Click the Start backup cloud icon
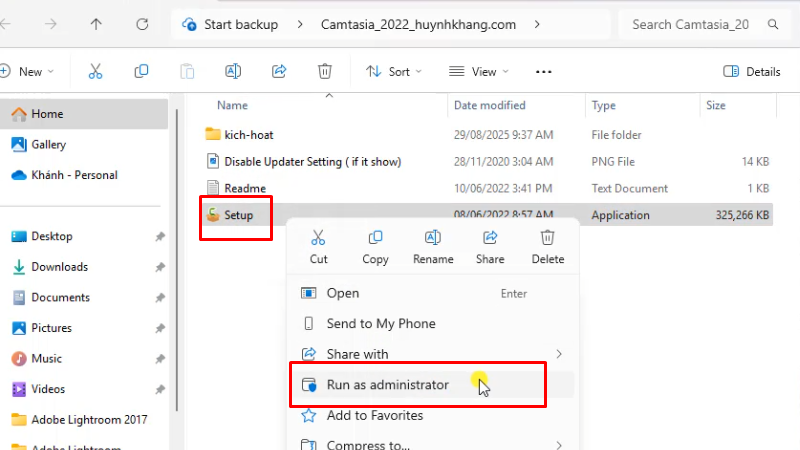This screenshot has height=450, width=800. point(189,24)
